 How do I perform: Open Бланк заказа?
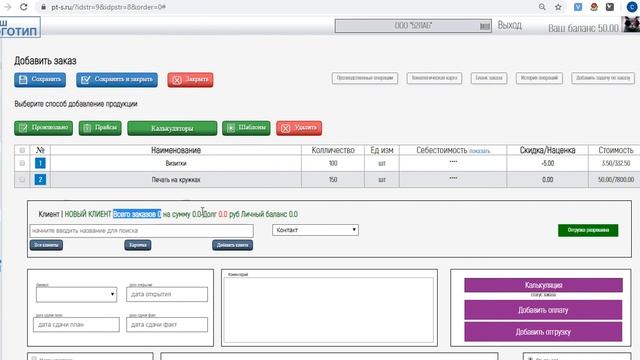[x=489, y=78]
